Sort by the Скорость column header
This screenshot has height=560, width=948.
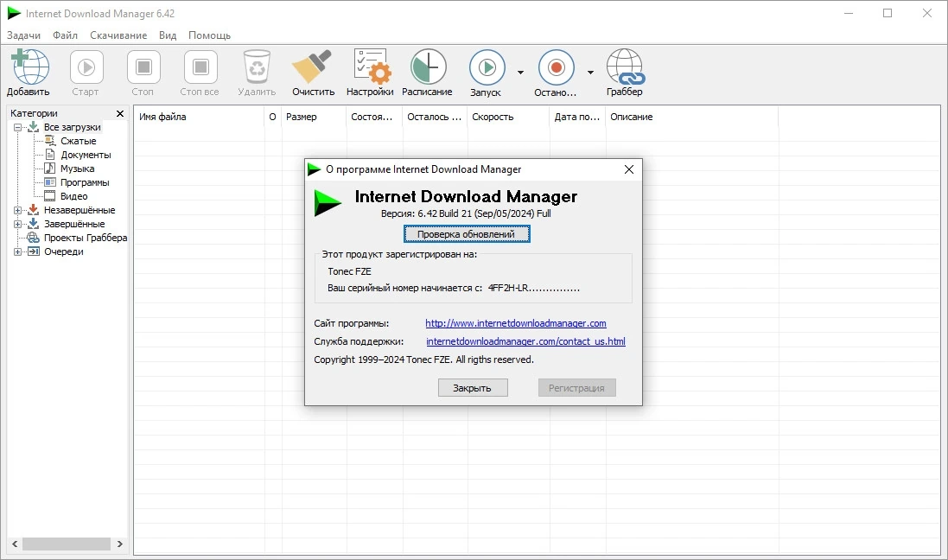pyautogui.click(x=508, y=117)
